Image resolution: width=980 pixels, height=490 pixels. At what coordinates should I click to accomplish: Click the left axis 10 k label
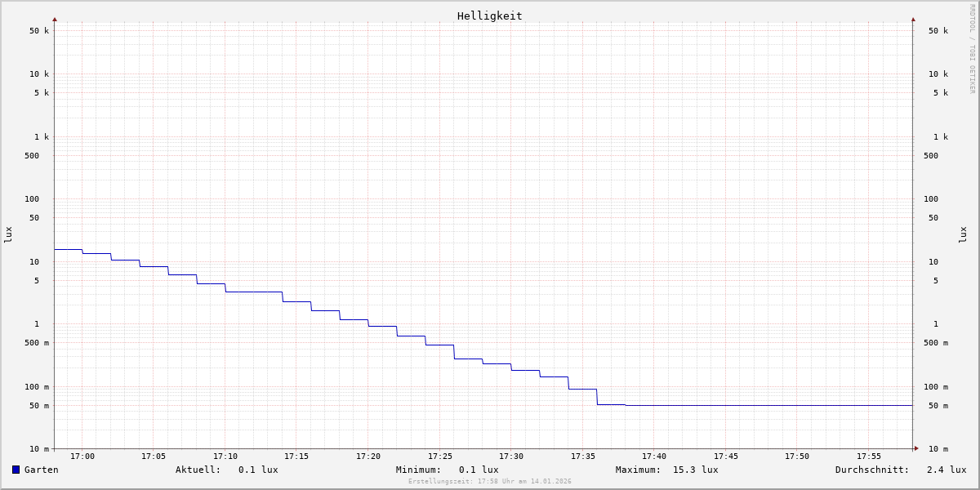[39, 74]
